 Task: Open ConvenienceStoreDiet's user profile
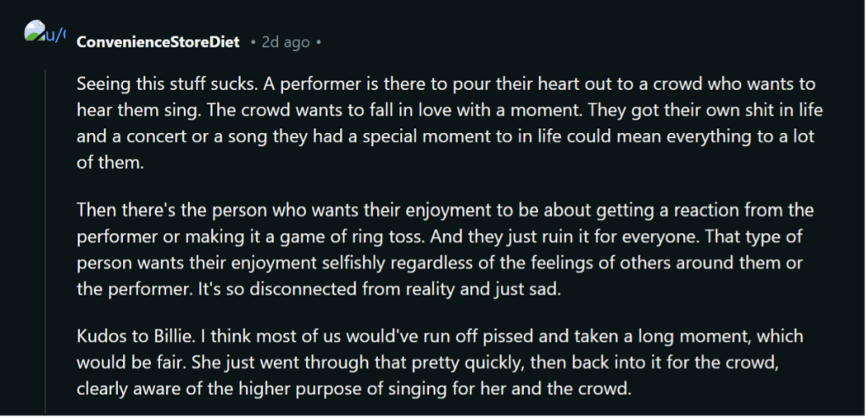pyautogui.click(x=158, y=42)
